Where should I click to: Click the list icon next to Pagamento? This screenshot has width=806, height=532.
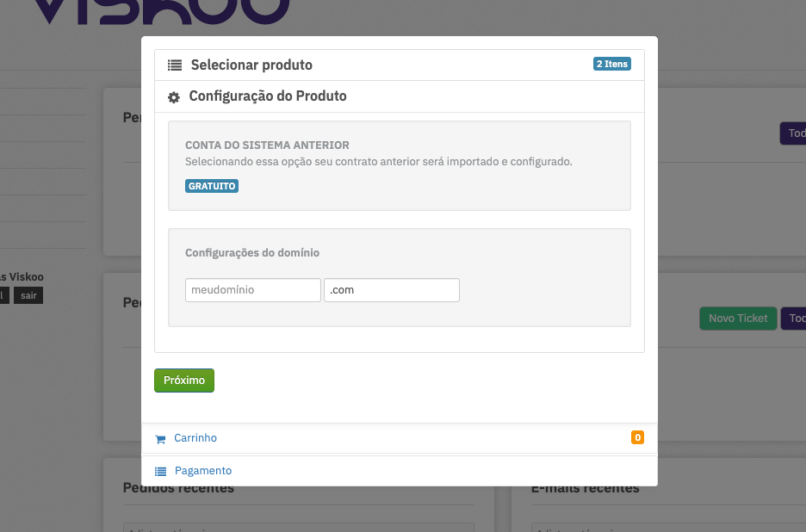click(x=160, y=472)
